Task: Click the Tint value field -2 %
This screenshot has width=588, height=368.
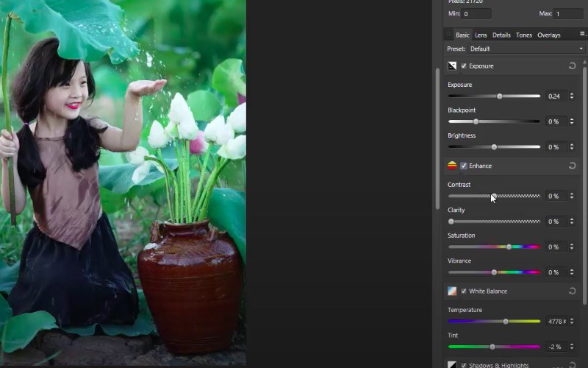Action: 556,347
